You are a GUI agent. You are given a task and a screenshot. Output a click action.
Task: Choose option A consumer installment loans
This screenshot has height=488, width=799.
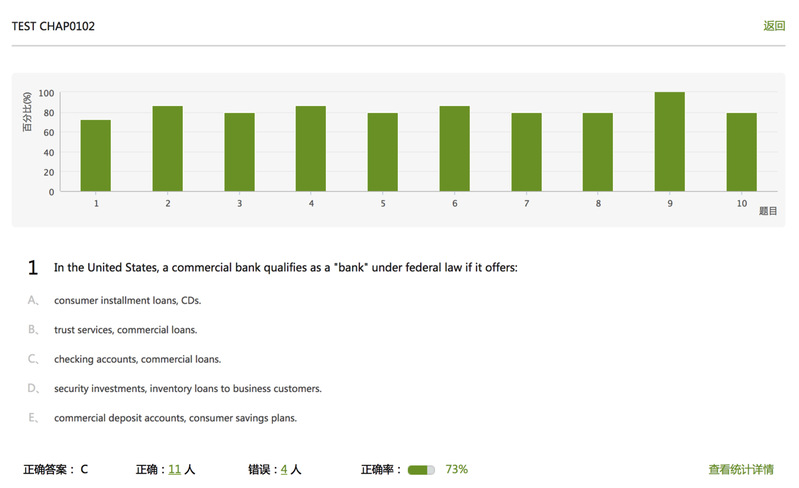coord(127,301)
